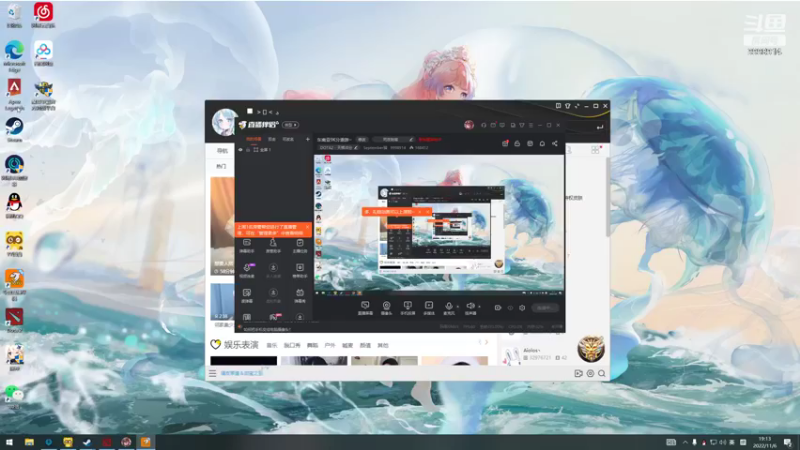Click the grid apps icon with red dot

[x=595, y=149]
